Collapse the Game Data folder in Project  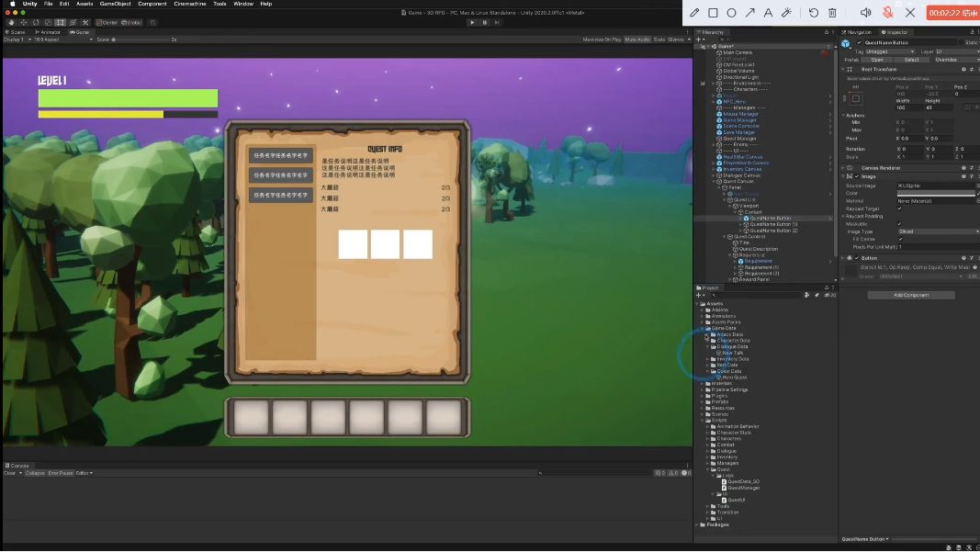click(x=703, y=328)
